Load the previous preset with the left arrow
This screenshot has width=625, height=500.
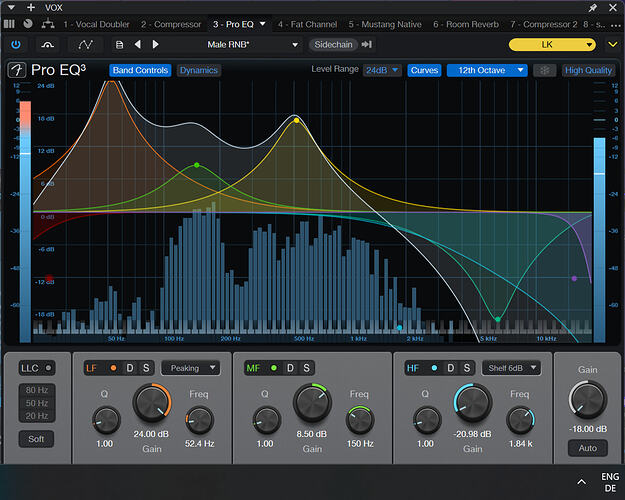[138, 45]
